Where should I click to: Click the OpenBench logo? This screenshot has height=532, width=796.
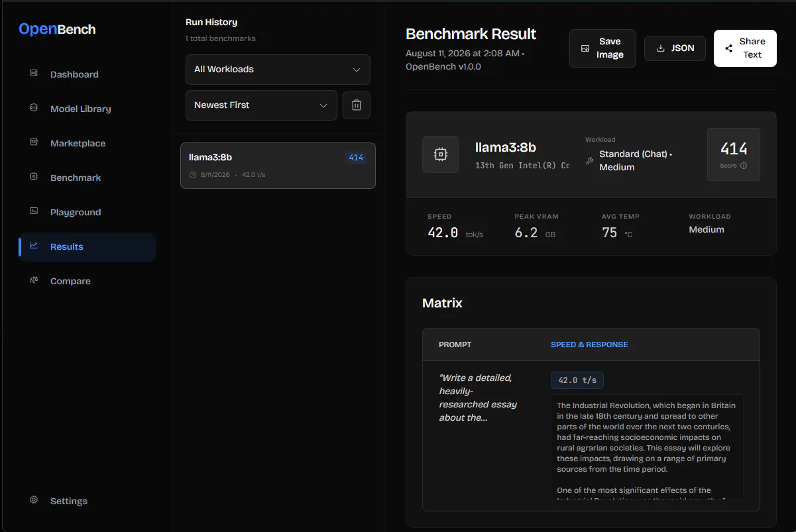(57, 29)
